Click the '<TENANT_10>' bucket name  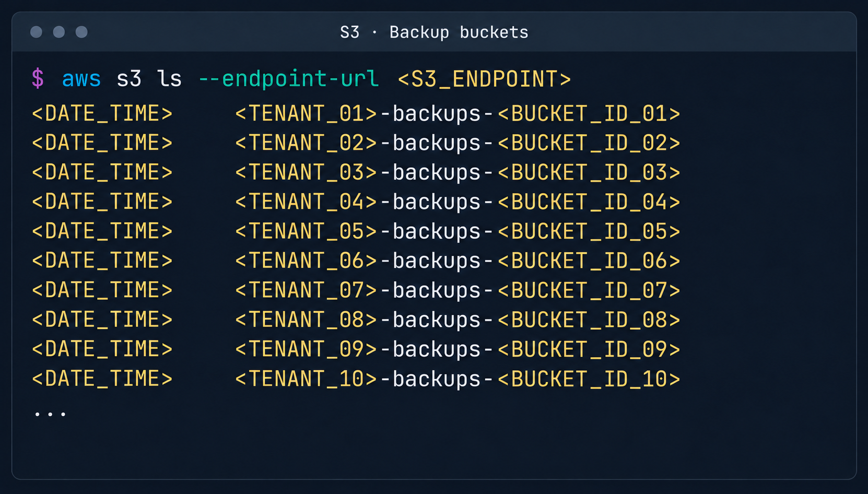(x=306, y=379)
